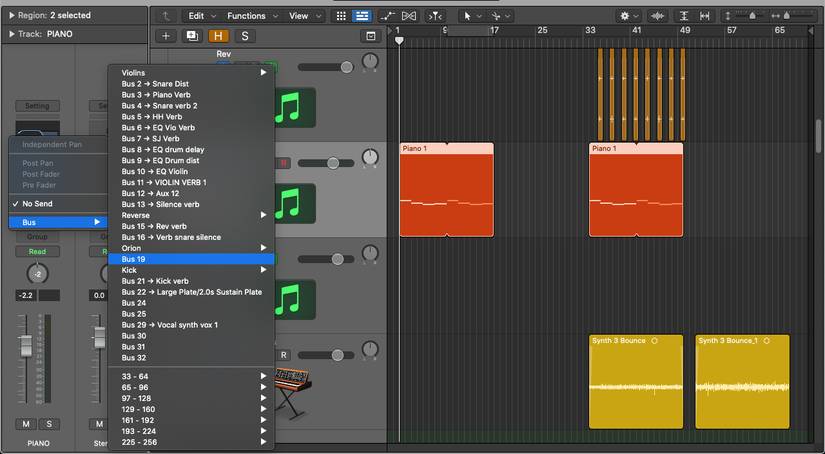Click the highlighted Bus submenu item
This screenshot has width=825, height=454.
[x=58, y=222]
